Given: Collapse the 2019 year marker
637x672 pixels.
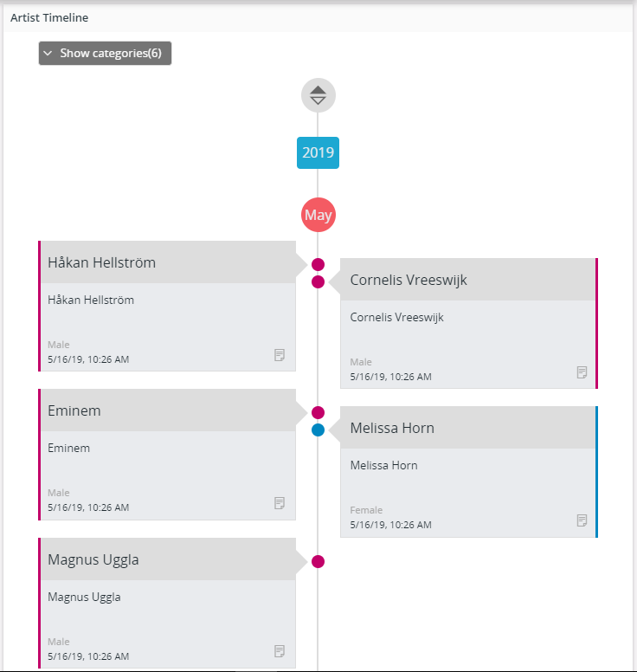Looking at the screenshot, I should click(x=318, y=153).
